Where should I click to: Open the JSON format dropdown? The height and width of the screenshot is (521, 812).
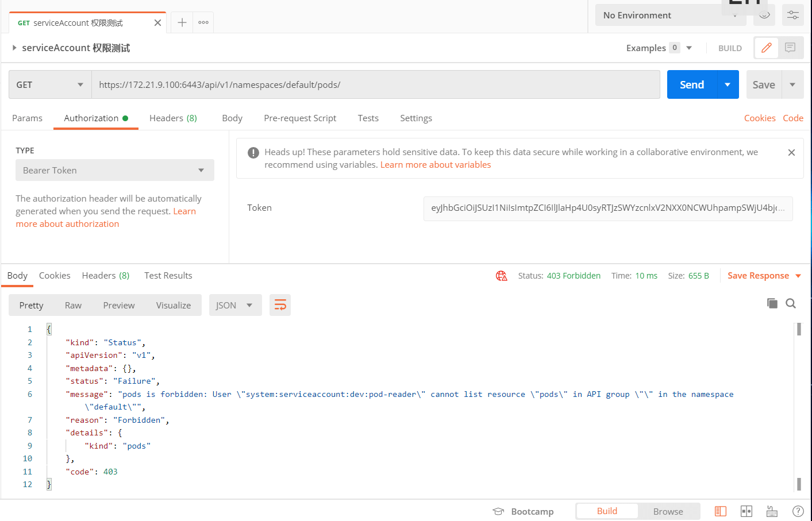click(234, 305)
